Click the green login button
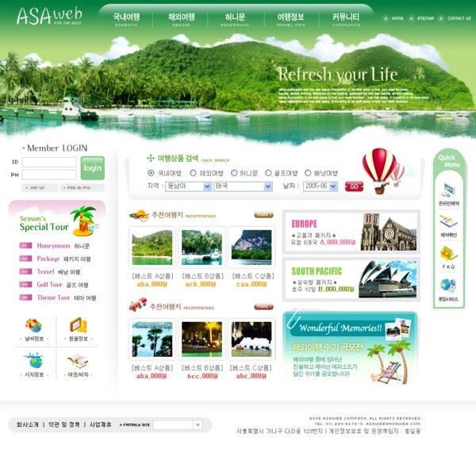 click(93, 168)
